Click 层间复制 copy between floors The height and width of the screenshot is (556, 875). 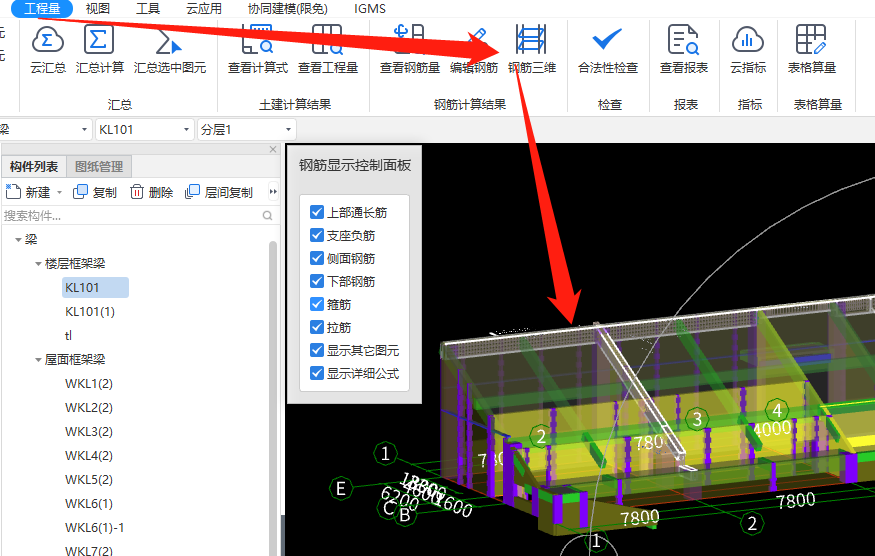(x=219, y=192)
